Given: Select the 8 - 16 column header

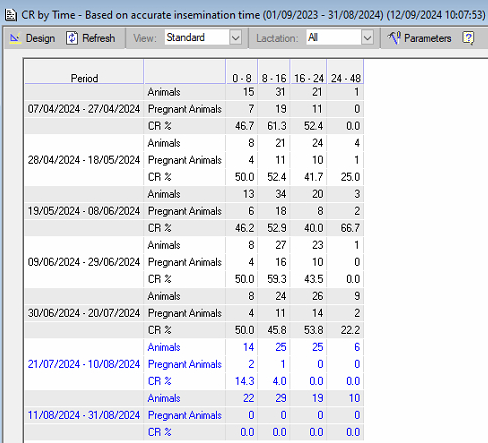Looking at the screenshot, I should 274,72.
